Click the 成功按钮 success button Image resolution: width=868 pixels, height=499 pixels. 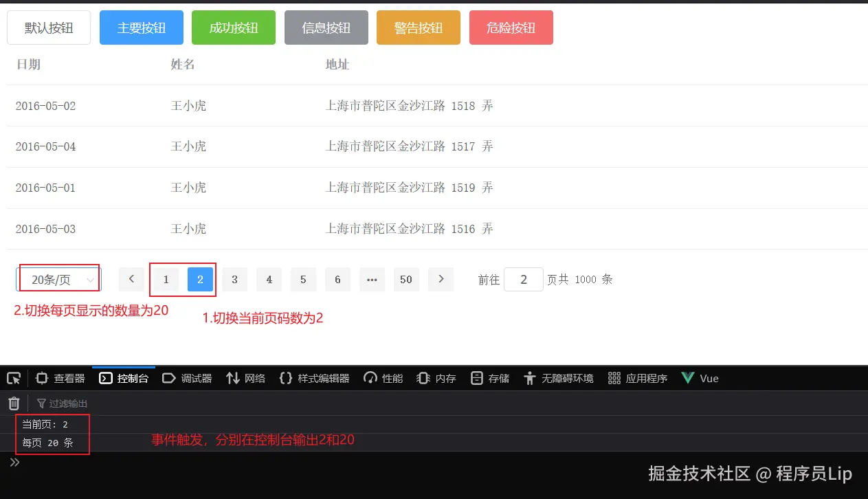coord(233,27)
